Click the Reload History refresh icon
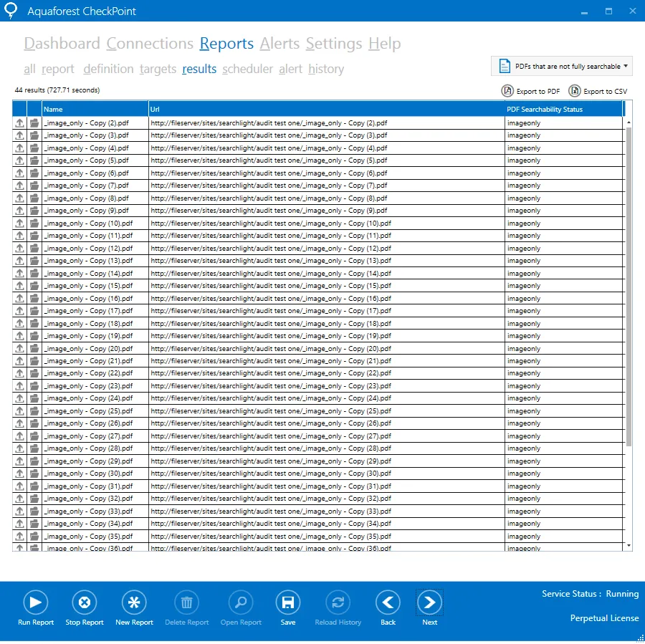The width and height of the screenshot is (645, 644). pos(338,602)
